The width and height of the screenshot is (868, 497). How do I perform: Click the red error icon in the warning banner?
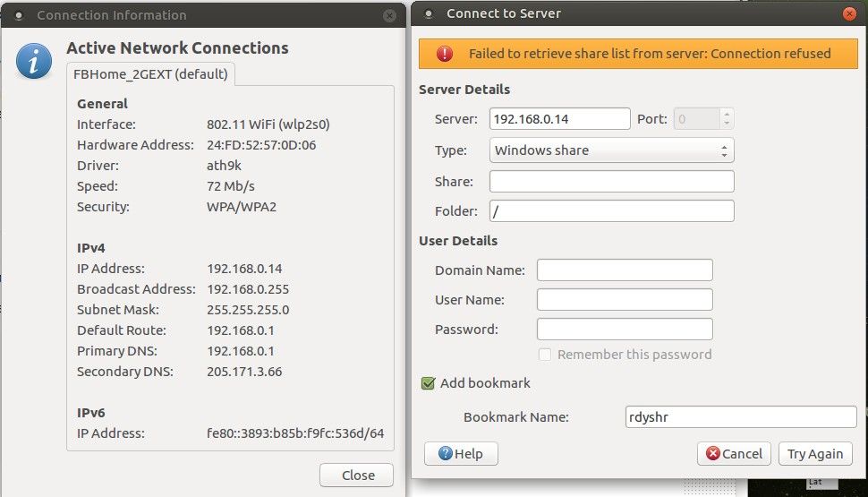445,54
